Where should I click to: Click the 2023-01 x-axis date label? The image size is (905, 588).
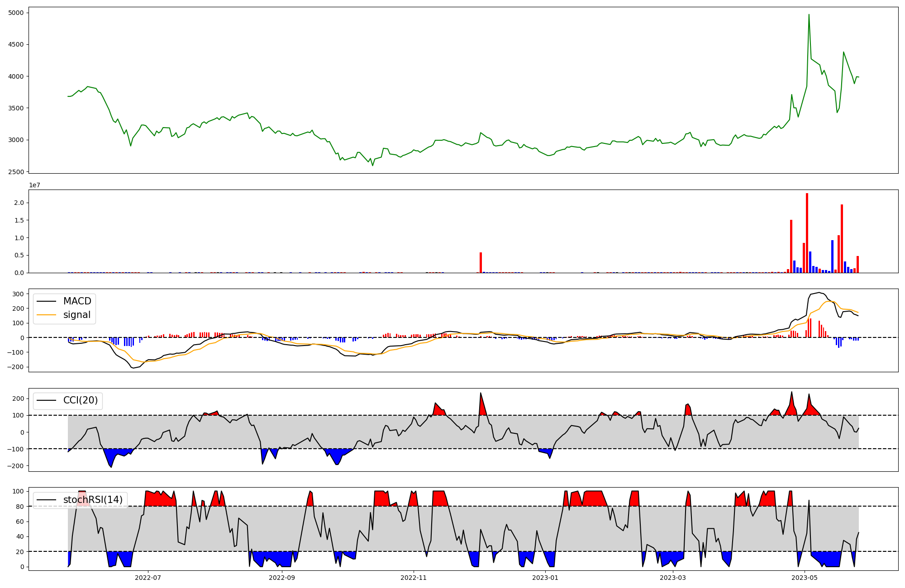(545, 578)
